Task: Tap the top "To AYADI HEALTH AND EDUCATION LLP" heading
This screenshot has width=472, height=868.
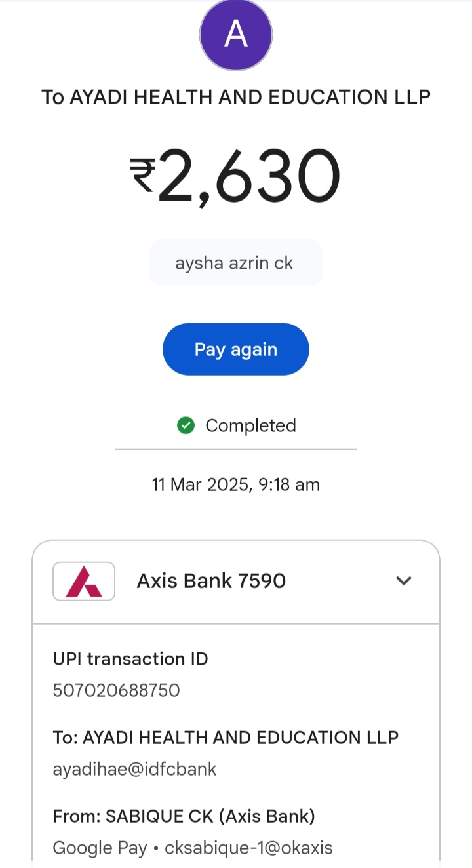Action: (x=236, y=97)
